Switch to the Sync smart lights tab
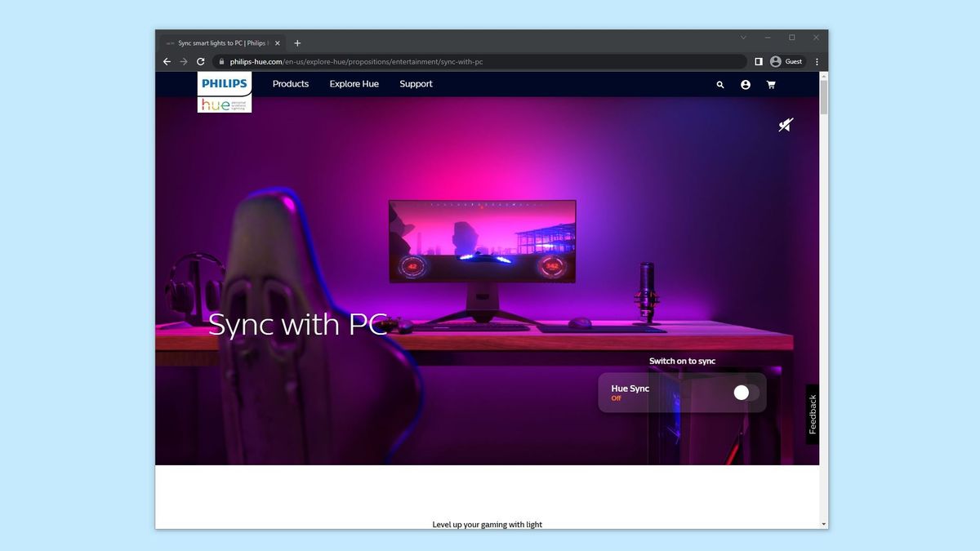The height and width of the screenshot is (551, 980). [220, 42]
